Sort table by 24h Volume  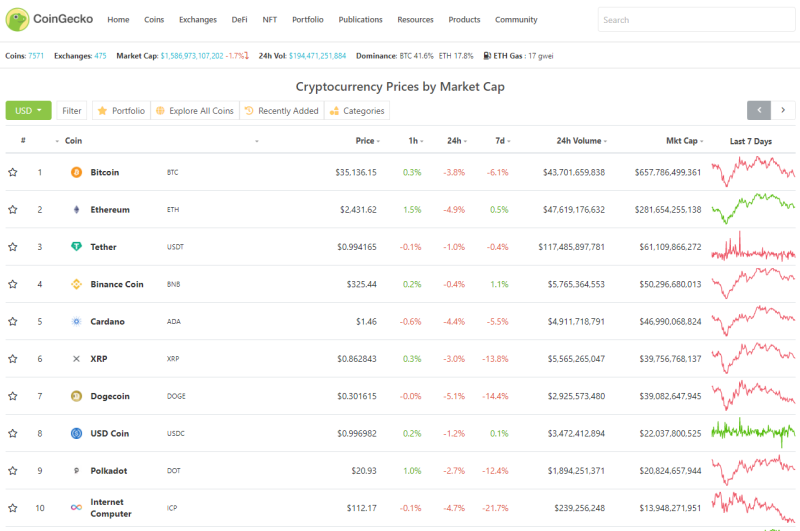pos(582,141)
